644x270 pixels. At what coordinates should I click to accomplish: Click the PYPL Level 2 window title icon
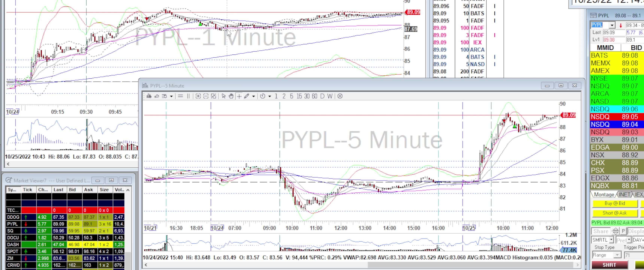[593, 16]
